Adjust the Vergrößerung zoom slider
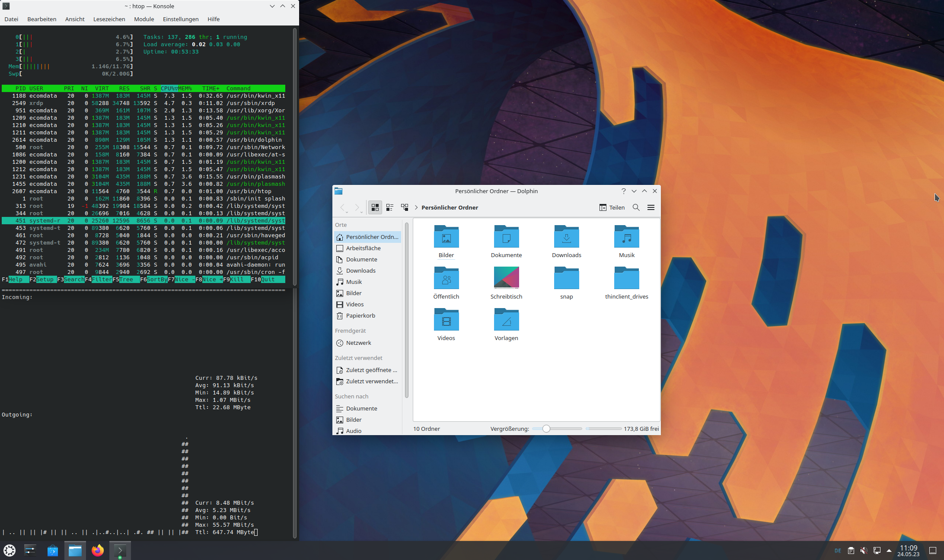Screen dimensions: 944x560 coord(546,429)
